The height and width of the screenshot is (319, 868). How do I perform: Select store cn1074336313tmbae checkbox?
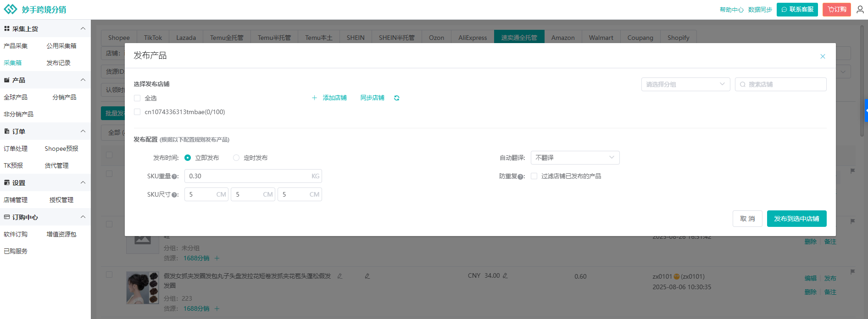(137, 112)
